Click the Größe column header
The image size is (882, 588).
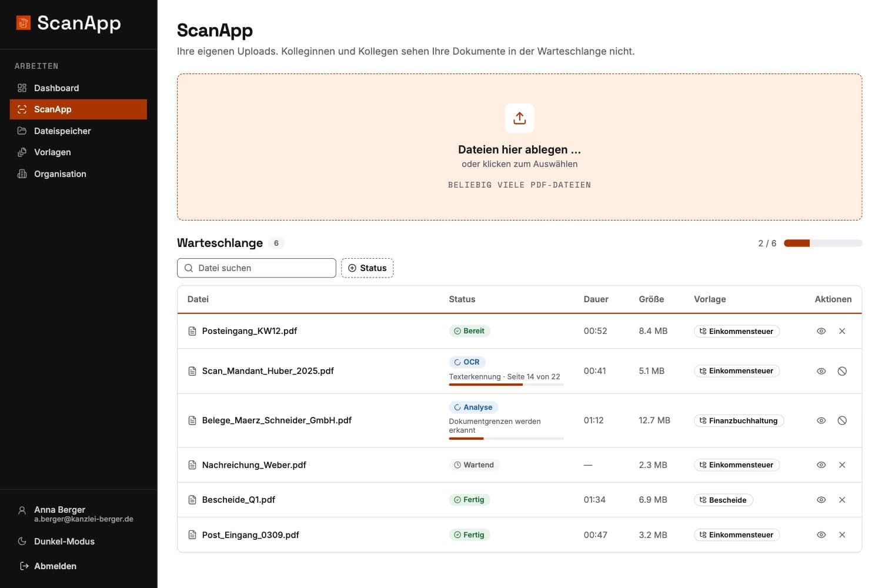(x=652, y=299)
